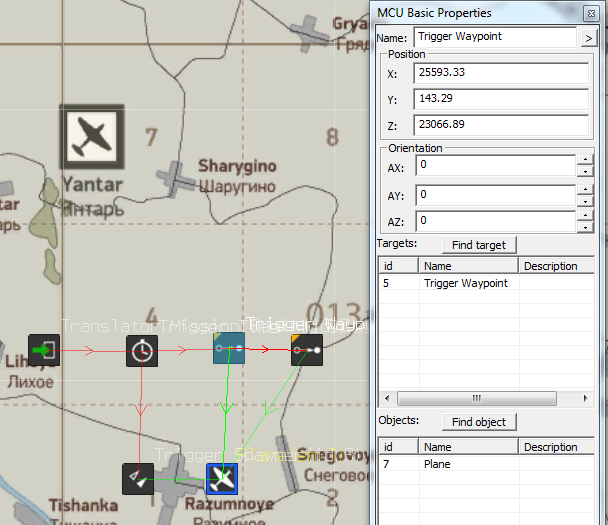Click the Gryaz airfield marker at top

(x=309, y=33)
